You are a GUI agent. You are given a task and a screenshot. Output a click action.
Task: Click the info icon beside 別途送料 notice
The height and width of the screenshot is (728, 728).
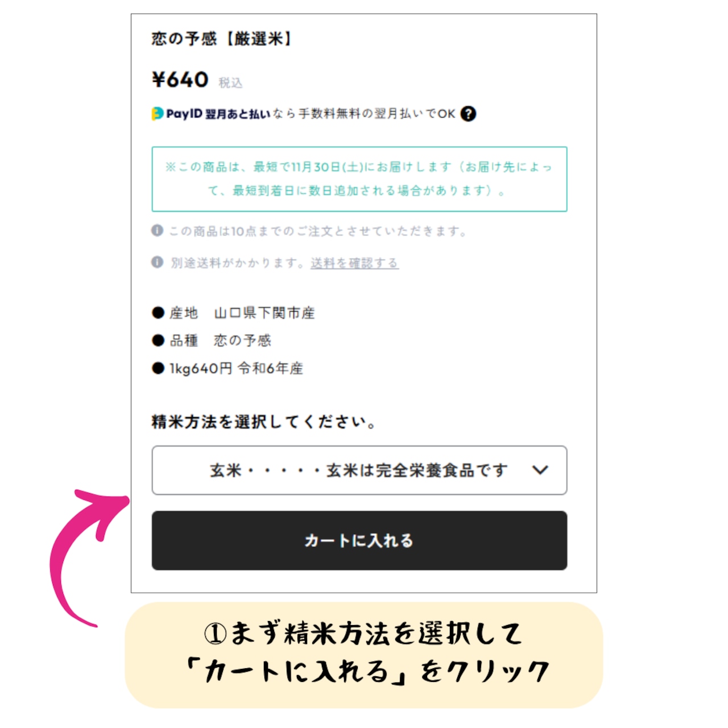[158, 262]
